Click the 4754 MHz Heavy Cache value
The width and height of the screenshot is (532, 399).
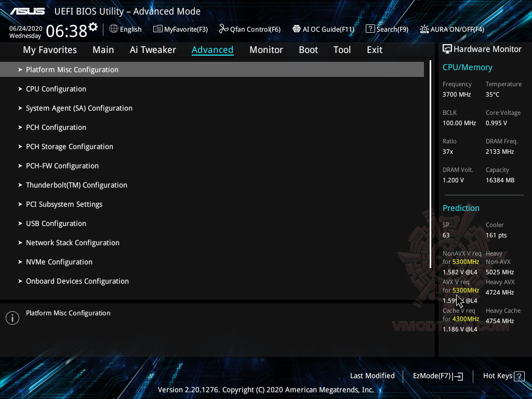tap(499, 321)
